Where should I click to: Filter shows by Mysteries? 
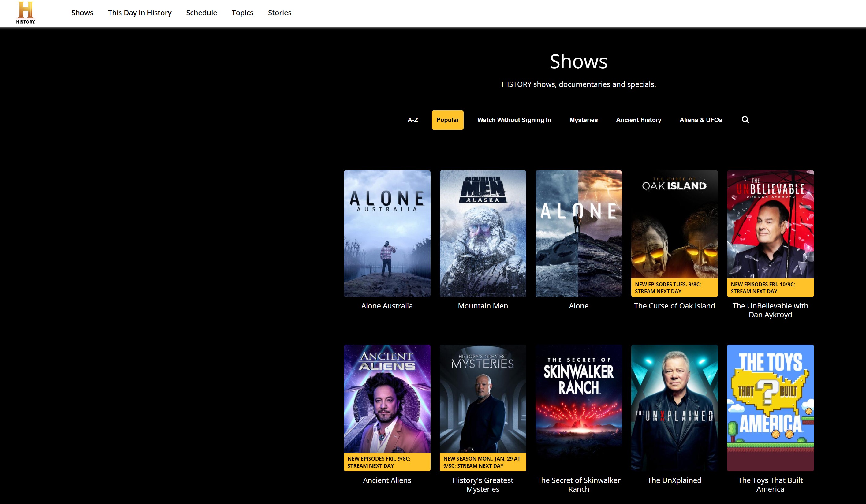[584, 120]
